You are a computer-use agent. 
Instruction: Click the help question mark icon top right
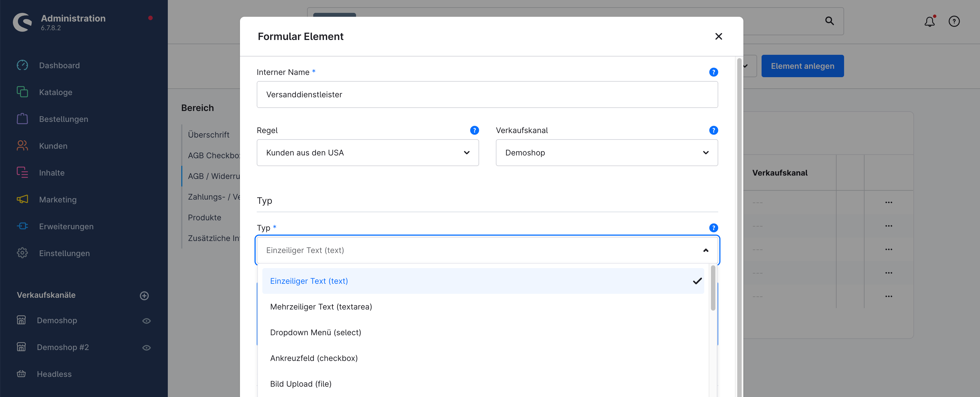955,21
